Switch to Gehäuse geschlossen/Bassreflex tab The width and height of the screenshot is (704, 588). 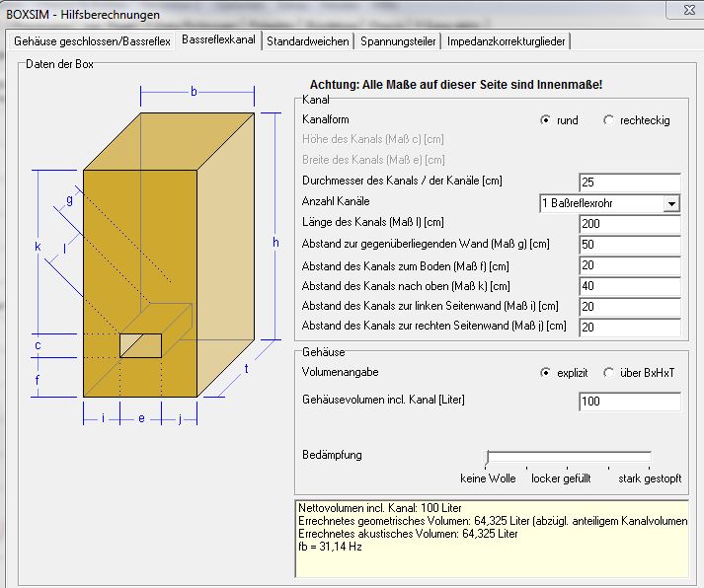coord(92,41)
